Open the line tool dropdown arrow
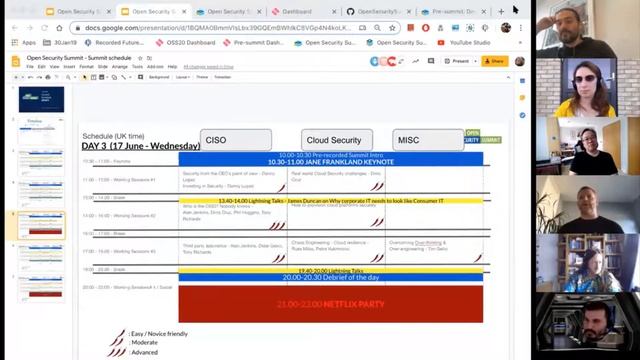This screenshot has width=640, height=360. coord(130,77)
